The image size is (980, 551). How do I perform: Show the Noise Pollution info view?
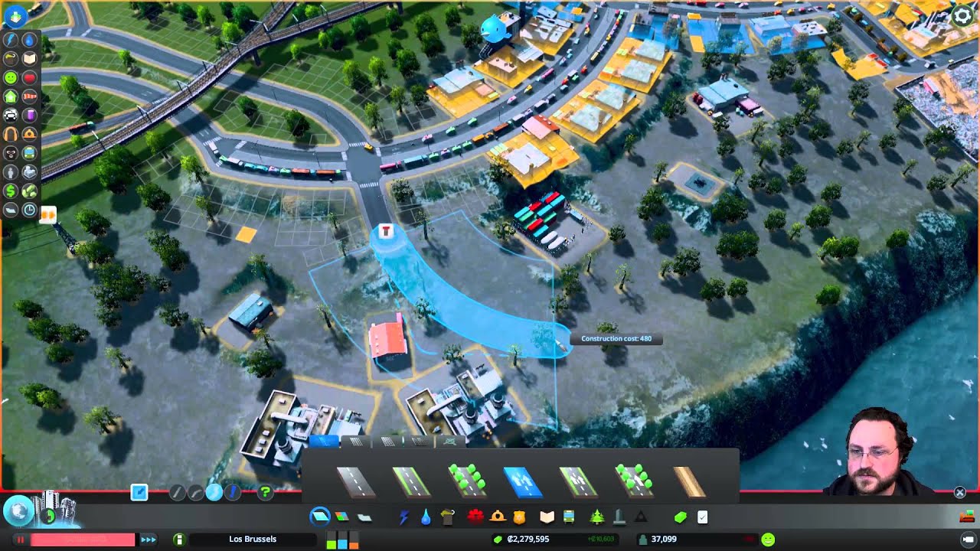(10, 134)
